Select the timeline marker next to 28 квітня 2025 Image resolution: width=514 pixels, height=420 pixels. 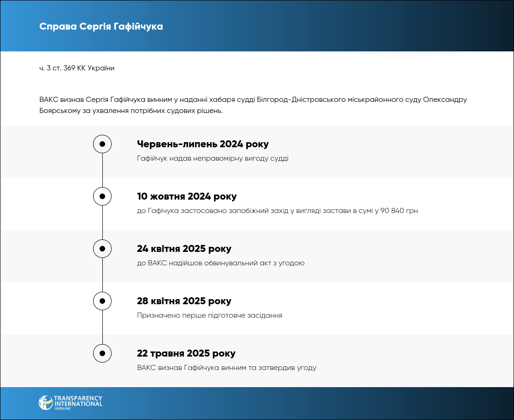click(x=102, y=301)
